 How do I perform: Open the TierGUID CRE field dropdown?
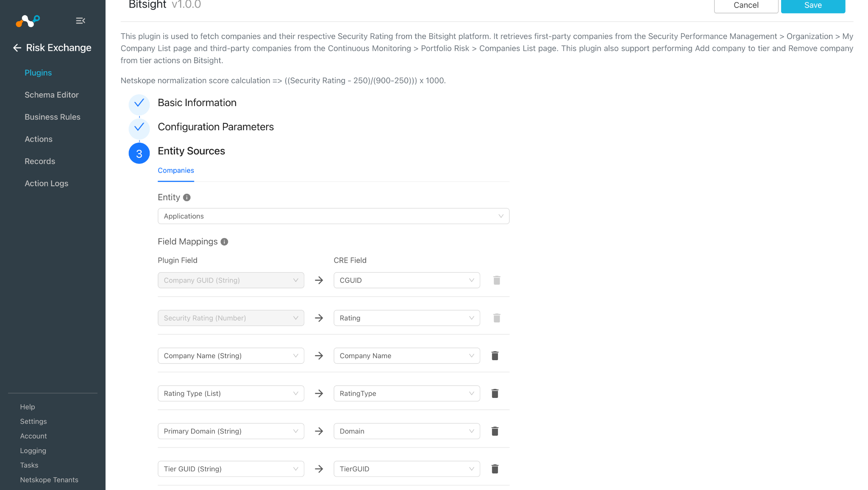(x=407, y=469)
